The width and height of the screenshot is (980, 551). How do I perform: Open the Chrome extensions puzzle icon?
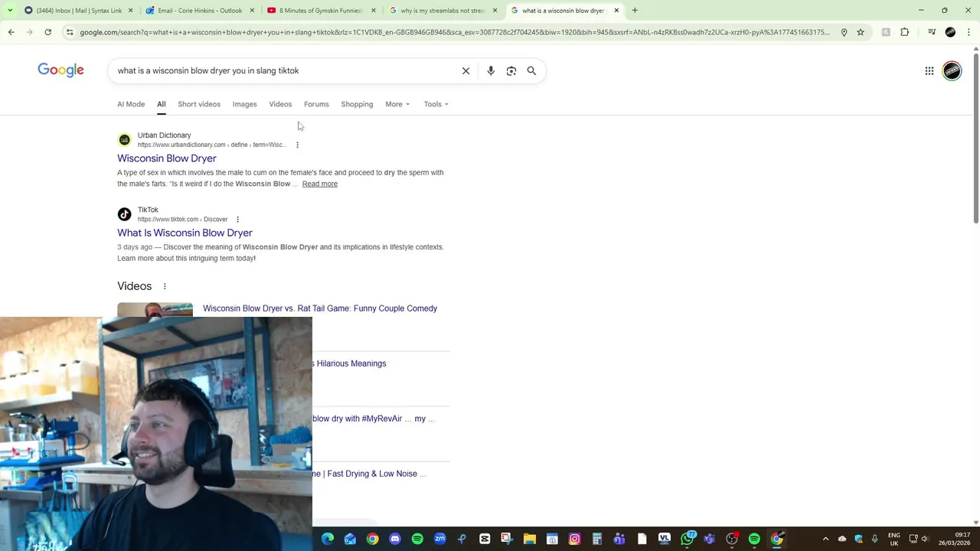click(904, 32)
